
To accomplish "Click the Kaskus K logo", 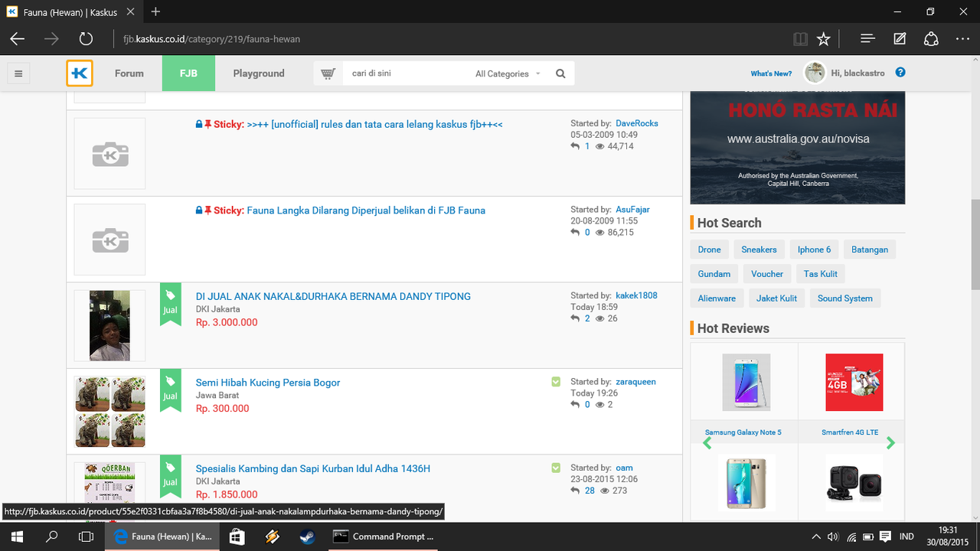I will click(x=80, y=73).
